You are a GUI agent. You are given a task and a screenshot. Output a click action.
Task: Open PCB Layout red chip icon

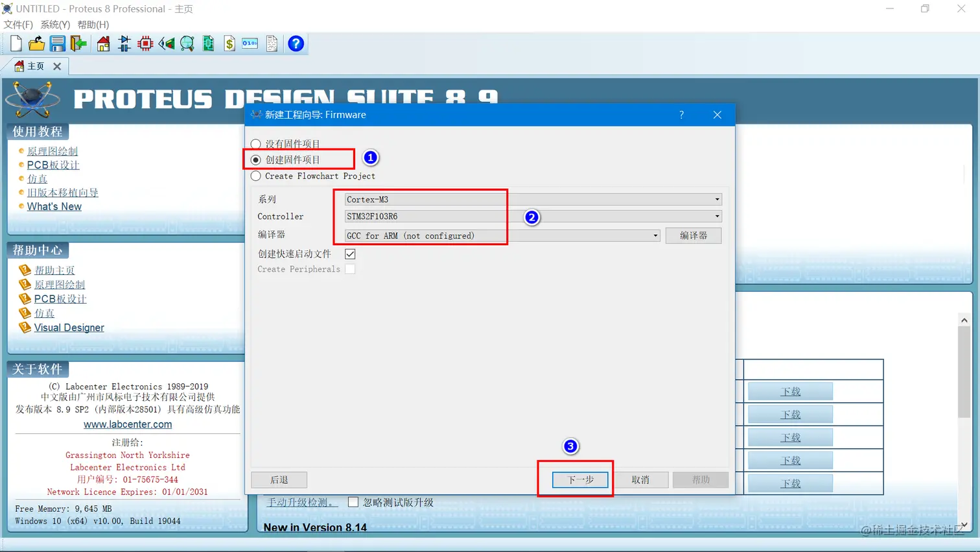point(145,43)
